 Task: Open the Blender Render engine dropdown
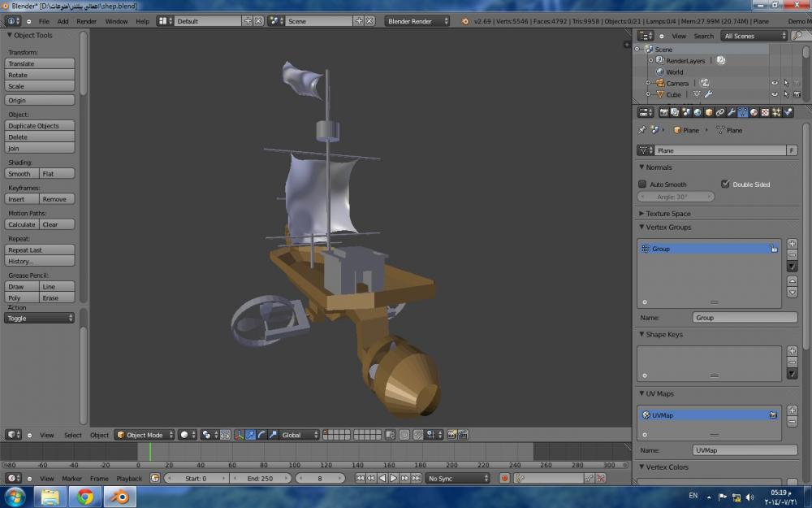[417, 21]
